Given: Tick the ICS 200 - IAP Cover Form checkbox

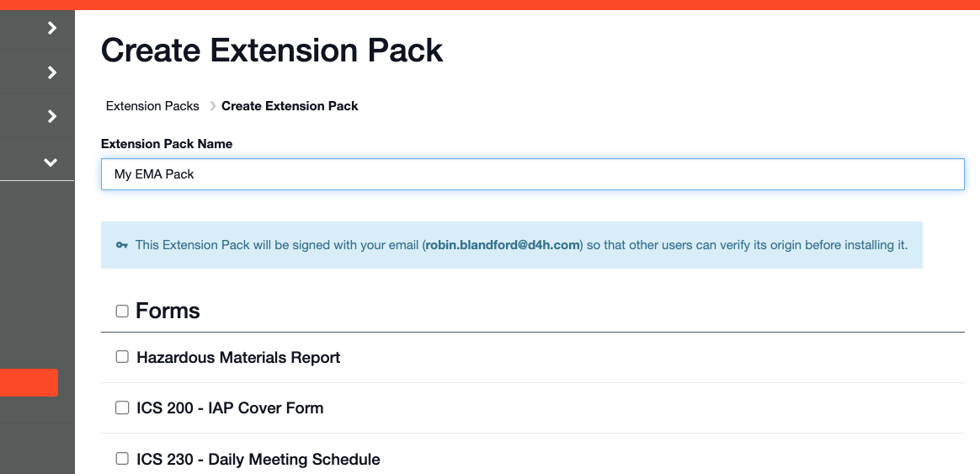Looking at the screenshot, I should pos(122,407).
